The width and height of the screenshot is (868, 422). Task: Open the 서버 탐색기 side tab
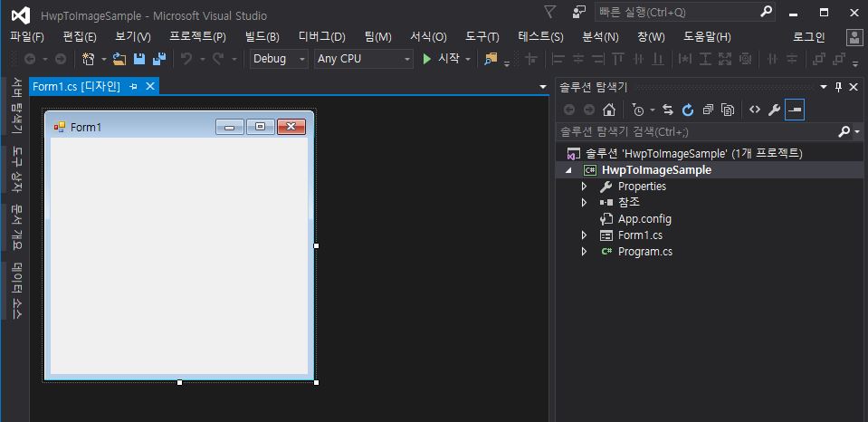tap(16, 106)
